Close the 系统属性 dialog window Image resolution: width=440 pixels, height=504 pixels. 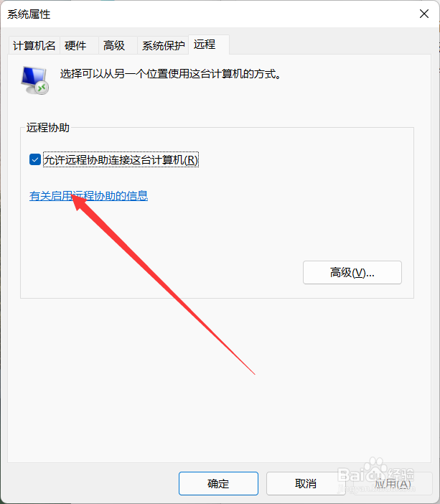coord(424,14)
